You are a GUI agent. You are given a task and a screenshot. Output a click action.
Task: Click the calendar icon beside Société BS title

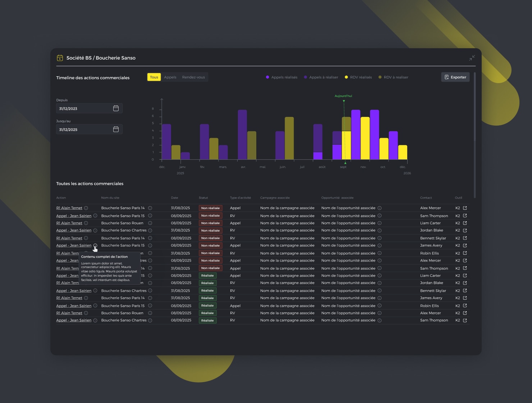60,58
